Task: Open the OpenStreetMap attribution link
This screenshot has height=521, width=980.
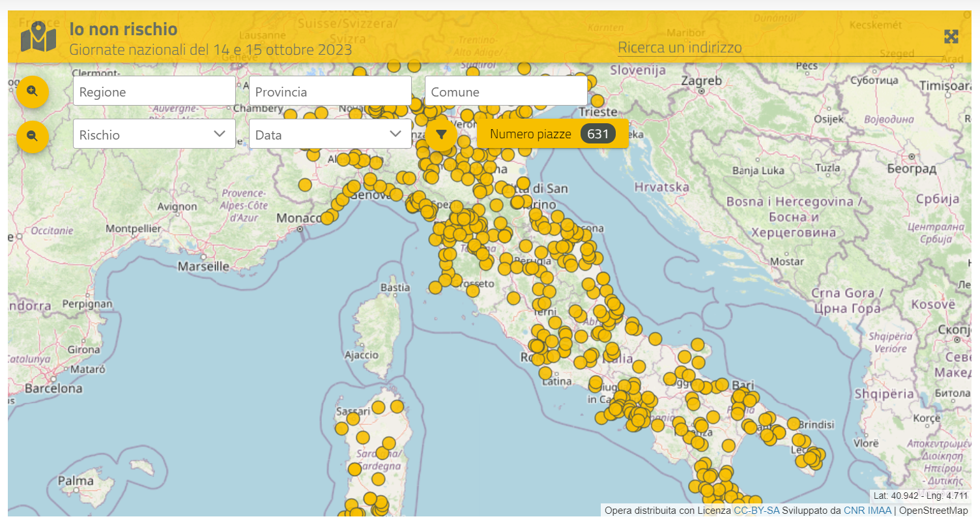Action: tap(934, 511)
